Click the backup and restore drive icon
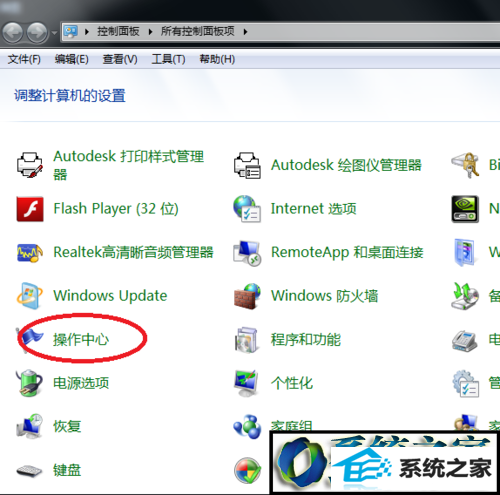 [x=465, y=296]
